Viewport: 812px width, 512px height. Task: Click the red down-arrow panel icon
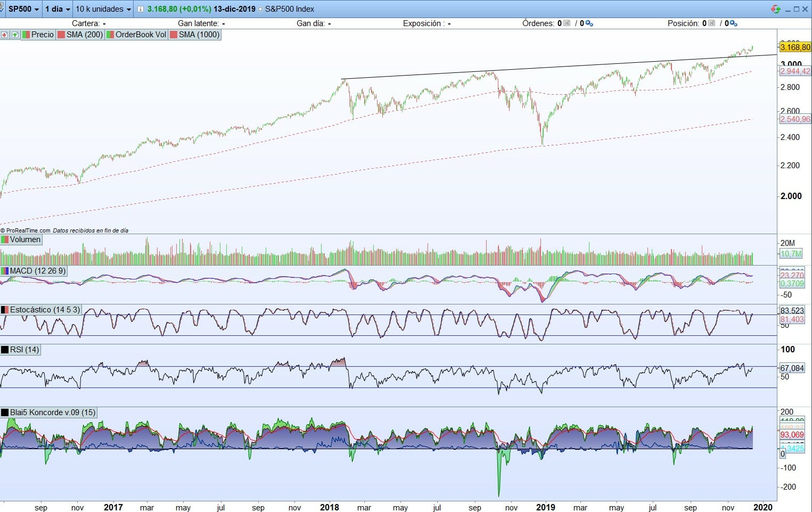(x=5, y=35)
